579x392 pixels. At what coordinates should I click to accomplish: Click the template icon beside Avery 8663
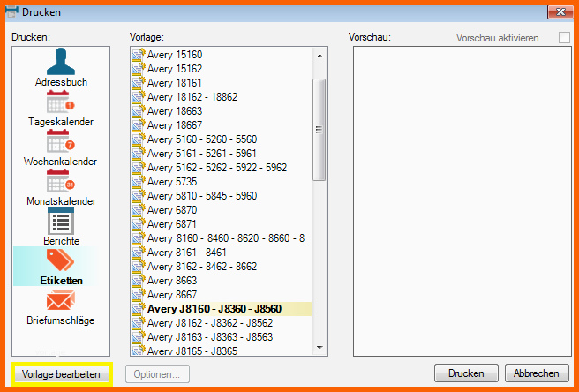pyautogui.click(x=139, y=281)
